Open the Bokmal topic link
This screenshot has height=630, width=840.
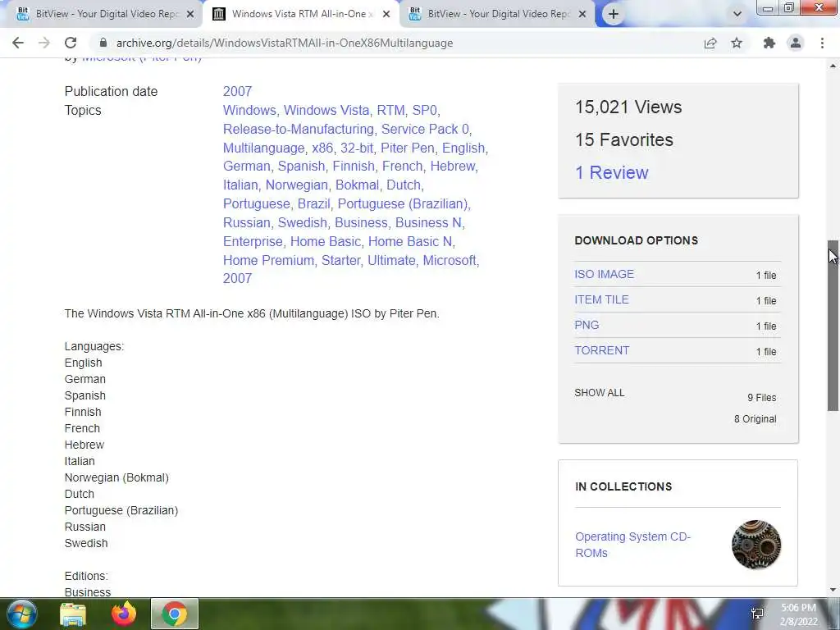point(358,185)
